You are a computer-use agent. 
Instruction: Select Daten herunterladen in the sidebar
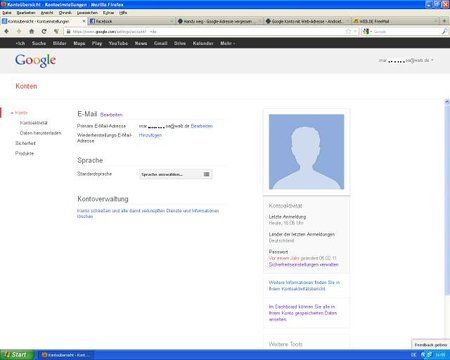[x=40, y=133]
